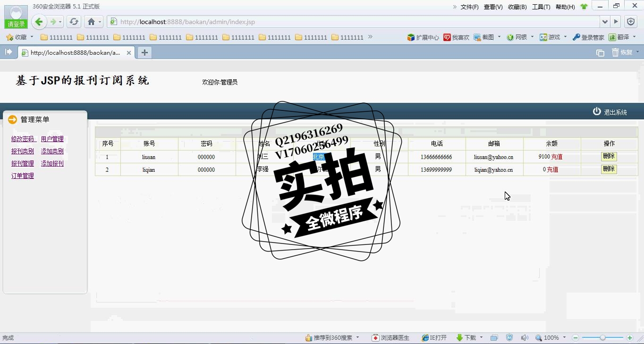Click 充值 for user liusan
644x344 pixels.
(557, 157)
